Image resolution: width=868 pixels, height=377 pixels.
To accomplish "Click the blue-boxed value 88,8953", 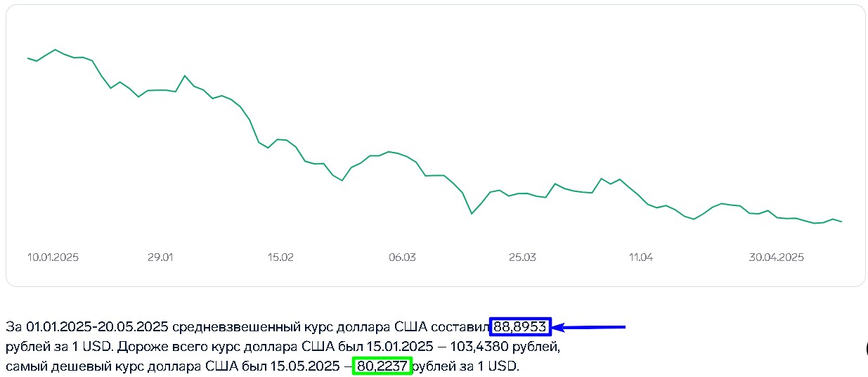I will pyautogui.click(x=520, y=326).
